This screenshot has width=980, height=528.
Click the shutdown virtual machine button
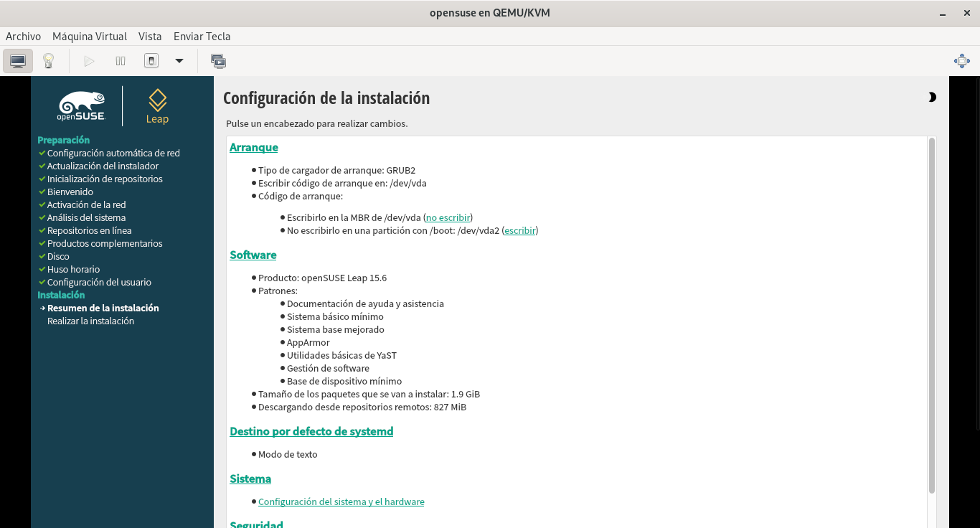pyautogui.click(x=151, y=61)
